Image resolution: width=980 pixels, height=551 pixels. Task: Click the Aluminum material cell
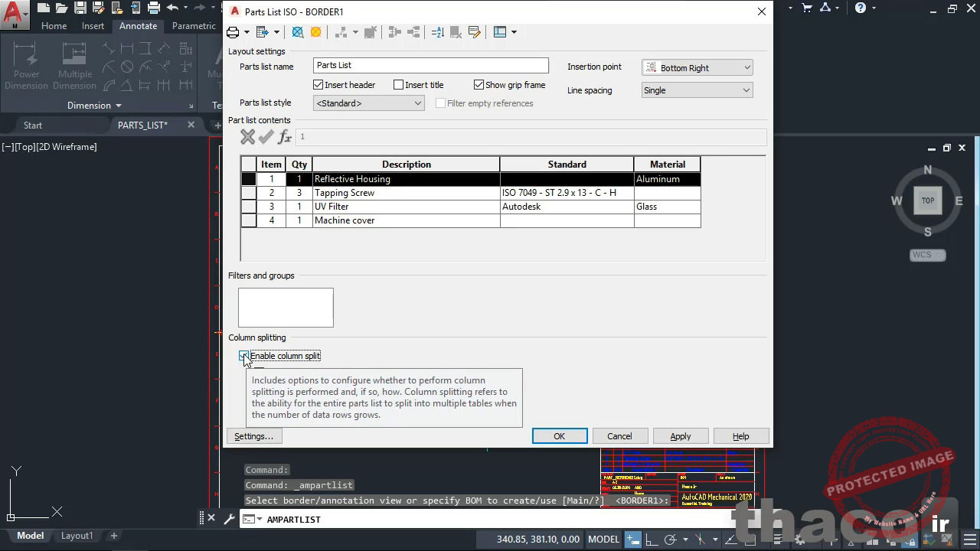(x=667, y=179)
